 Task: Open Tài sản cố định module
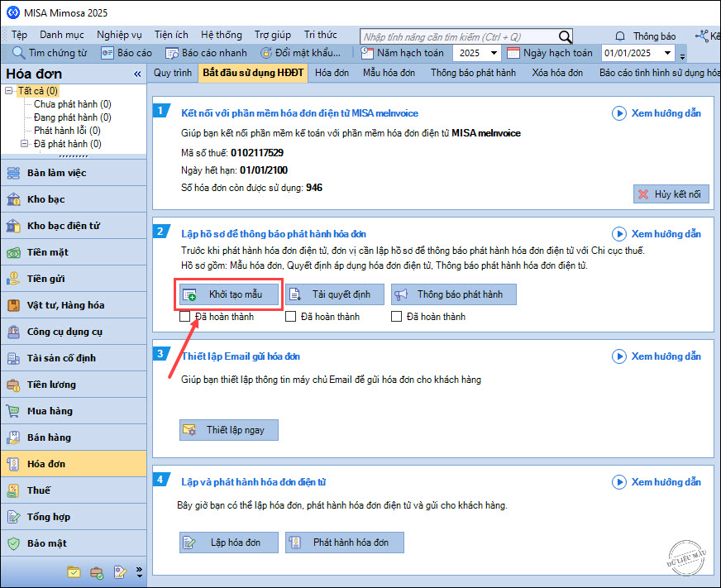(74, 358)
